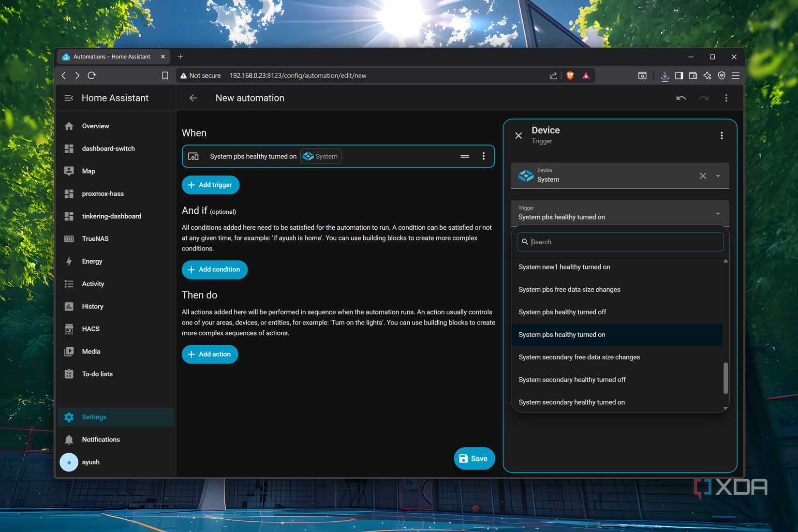
Task: Select 'System pbs healthy turned off'
Action: (x=617, y=312)
